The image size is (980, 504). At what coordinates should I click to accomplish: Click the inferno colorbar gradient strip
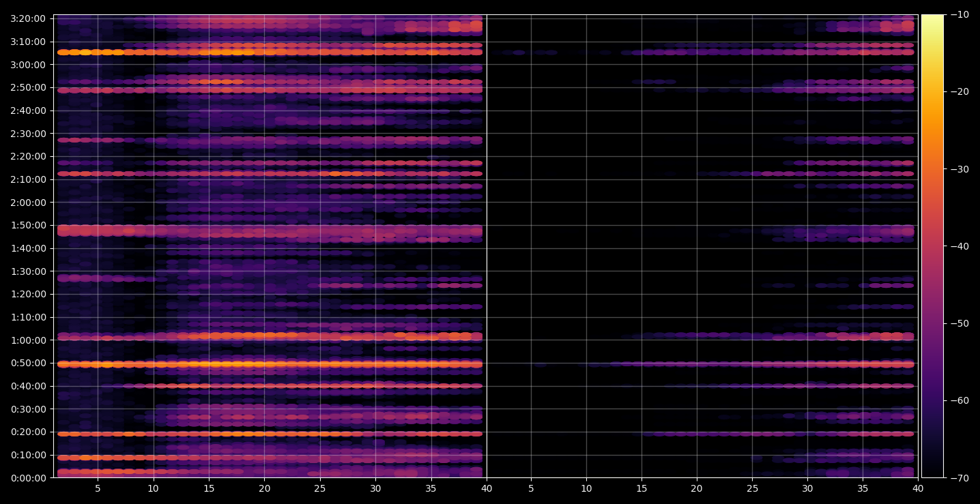coord(932,246)
